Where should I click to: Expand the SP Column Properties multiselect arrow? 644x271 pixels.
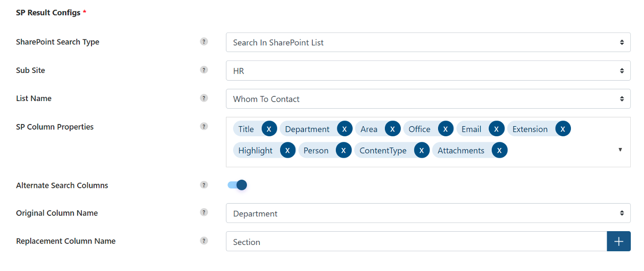click(620, 150)
